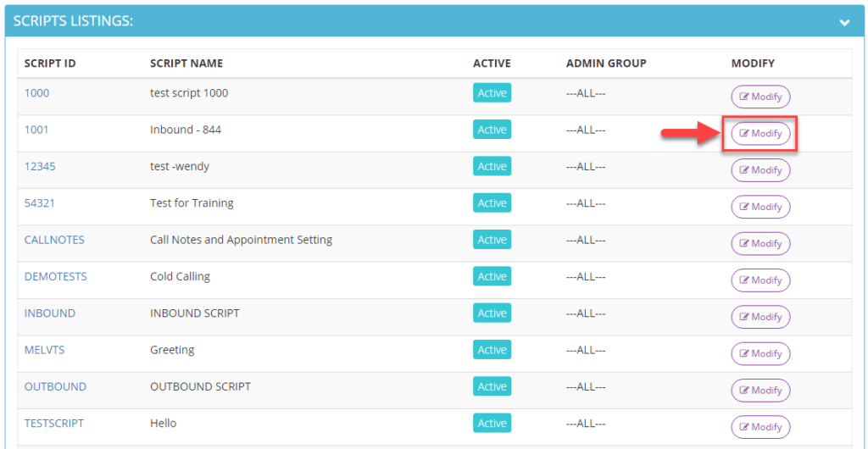Collapse the Scripts Listings panel chevron
Screen dimensions: 868x449
(843, 22)
